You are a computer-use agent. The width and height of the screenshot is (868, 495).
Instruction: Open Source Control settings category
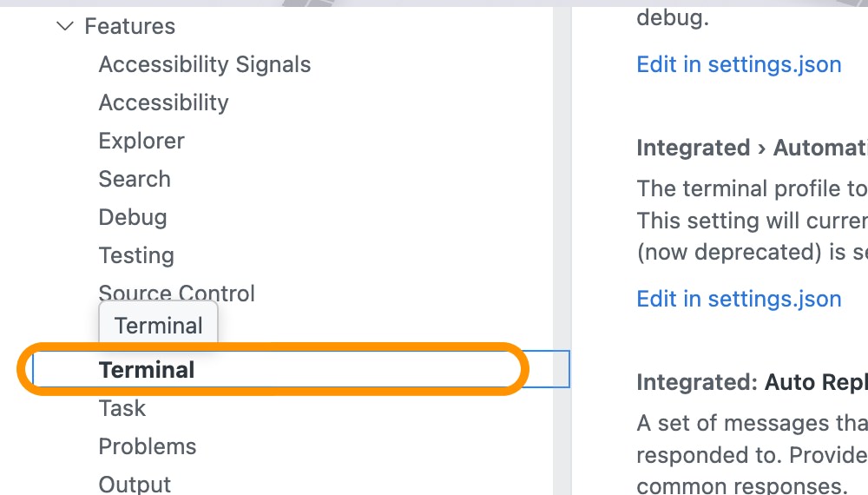pyautogui.click(x=176, y=293)
